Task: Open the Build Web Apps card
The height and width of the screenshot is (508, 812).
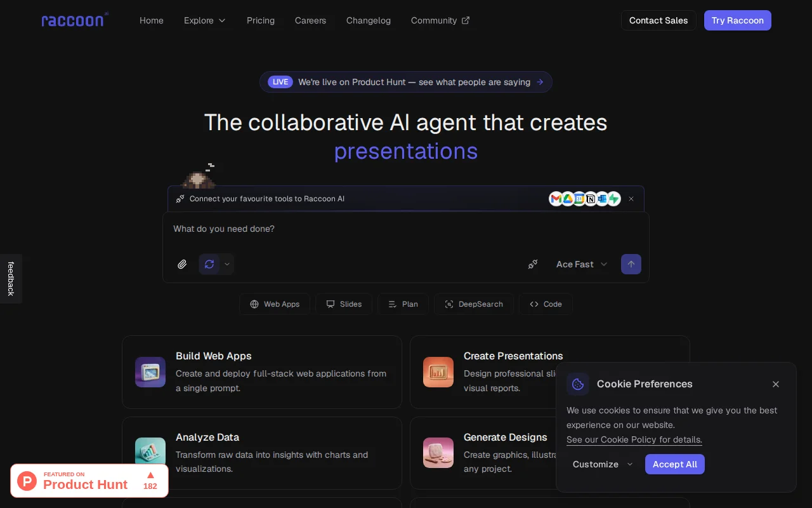Action: pos(262,372)
